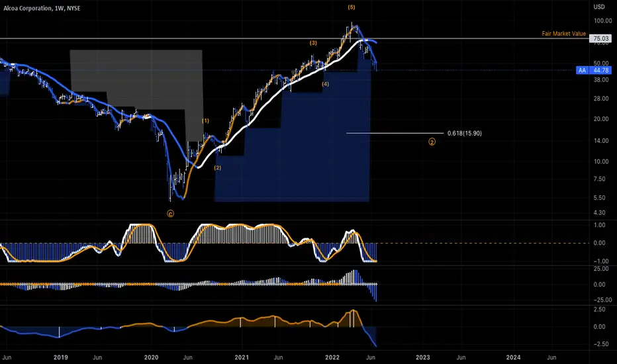The height and width of the screenshot is (364, 617).
Task: Click the wave (1) label
Action: click(x=205, y=121)
